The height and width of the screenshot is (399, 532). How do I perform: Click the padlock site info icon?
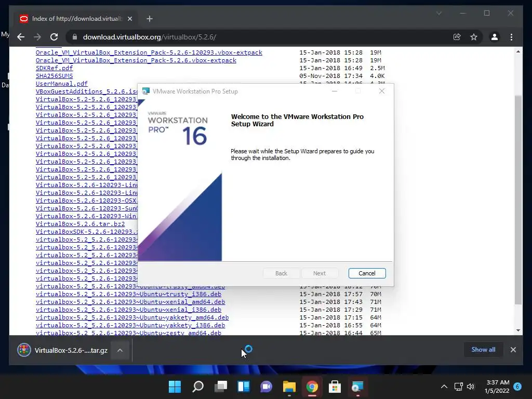click(75, 37)
